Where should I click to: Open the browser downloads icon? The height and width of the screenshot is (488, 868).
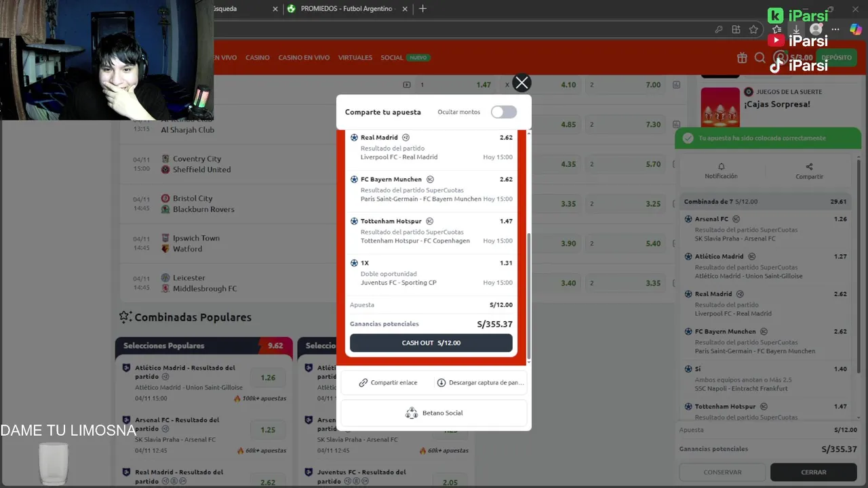tap(796, 29)
